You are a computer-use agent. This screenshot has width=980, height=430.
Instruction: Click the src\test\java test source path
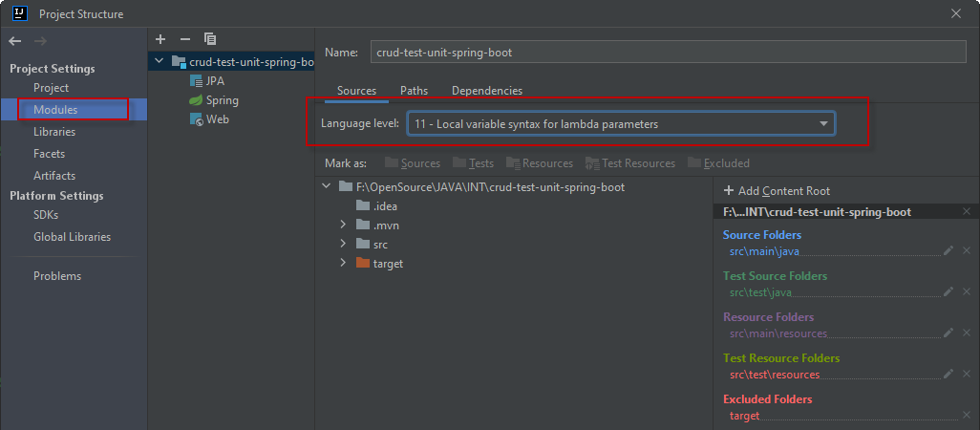point(760,292)
